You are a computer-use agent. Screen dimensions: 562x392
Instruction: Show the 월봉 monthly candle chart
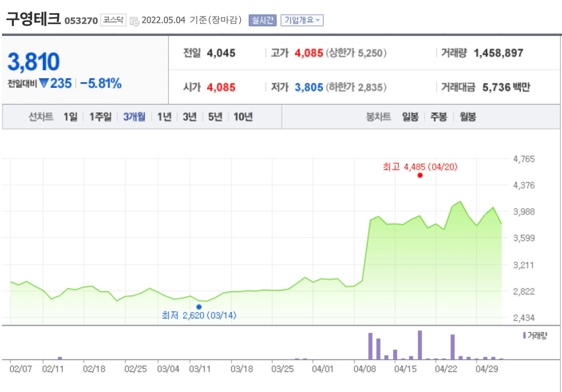468,117
